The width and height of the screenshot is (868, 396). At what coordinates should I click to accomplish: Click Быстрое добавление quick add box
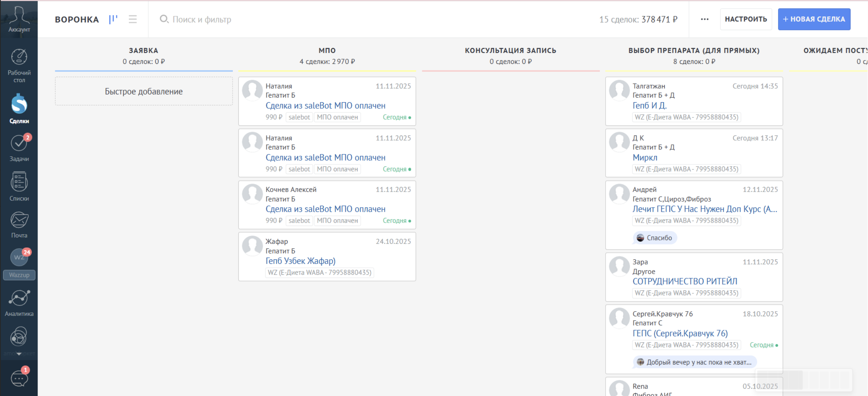click(x=144, y=91)
